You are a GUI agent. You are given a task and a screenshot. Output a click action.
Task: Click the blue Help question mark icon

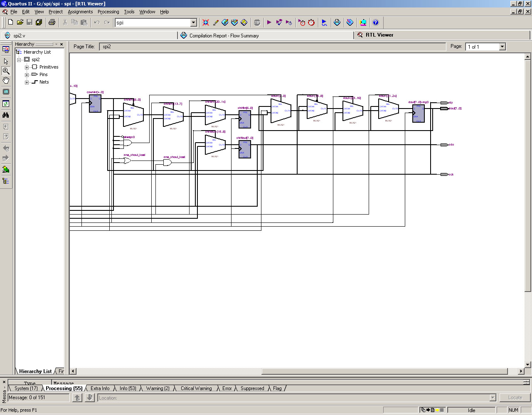click(376, 22)
